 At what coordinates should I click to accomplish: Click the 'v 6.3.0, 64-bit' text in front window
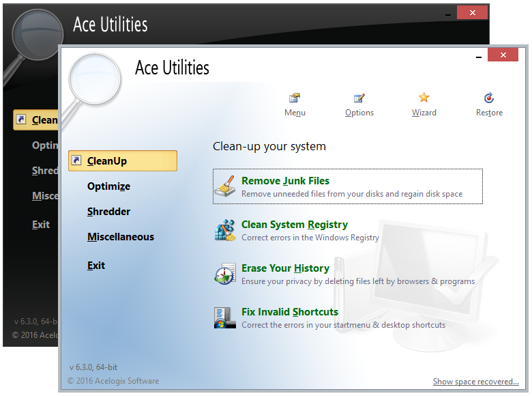[93, 367]
